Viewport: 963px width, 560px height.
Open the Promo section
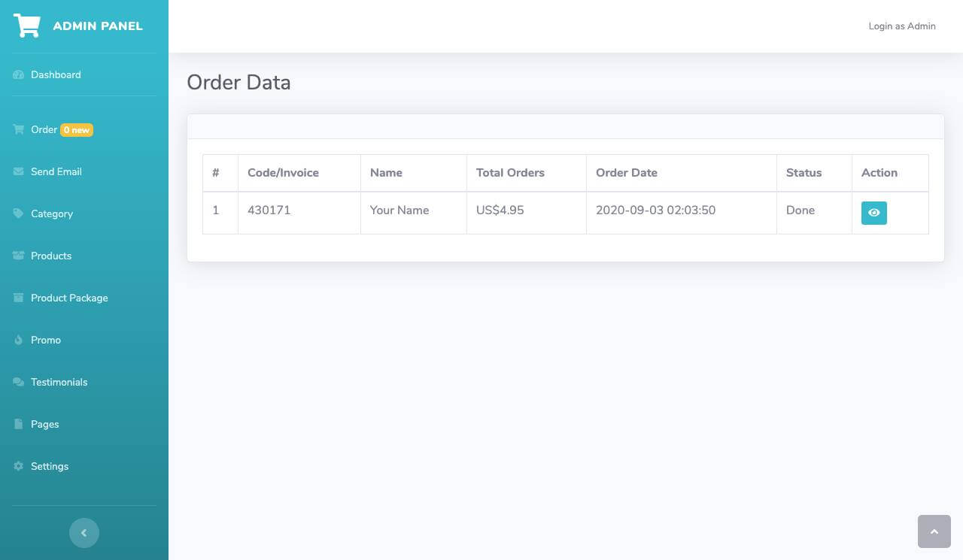(x=84, y=340)
